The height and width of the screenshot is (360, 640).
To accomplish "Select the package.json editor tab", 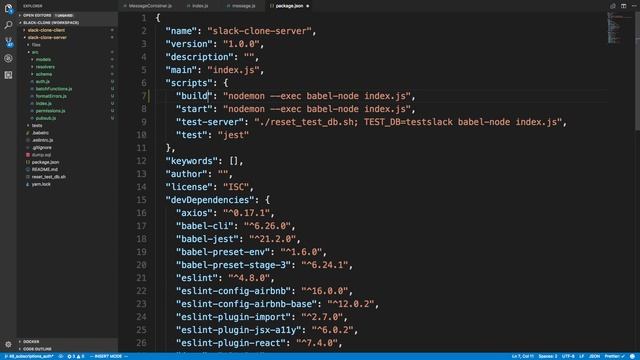I will [289, 6].
